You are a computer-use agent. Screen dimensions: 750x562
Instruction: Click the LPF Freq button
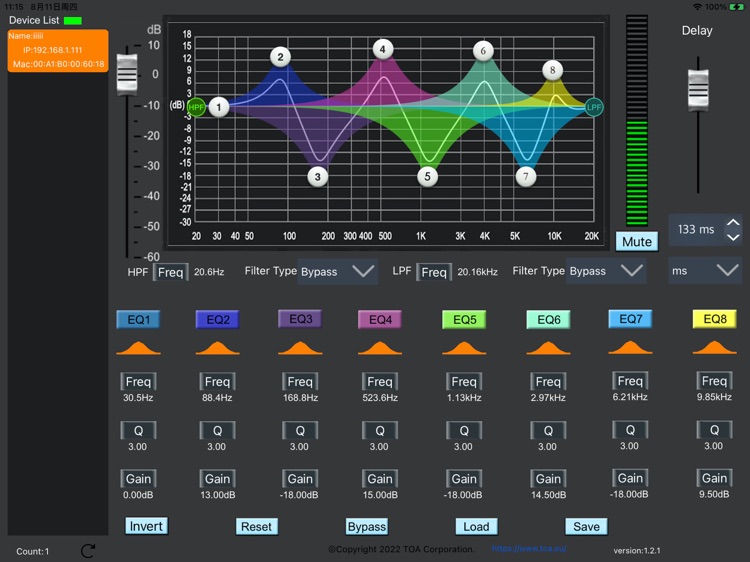[434, 273]
